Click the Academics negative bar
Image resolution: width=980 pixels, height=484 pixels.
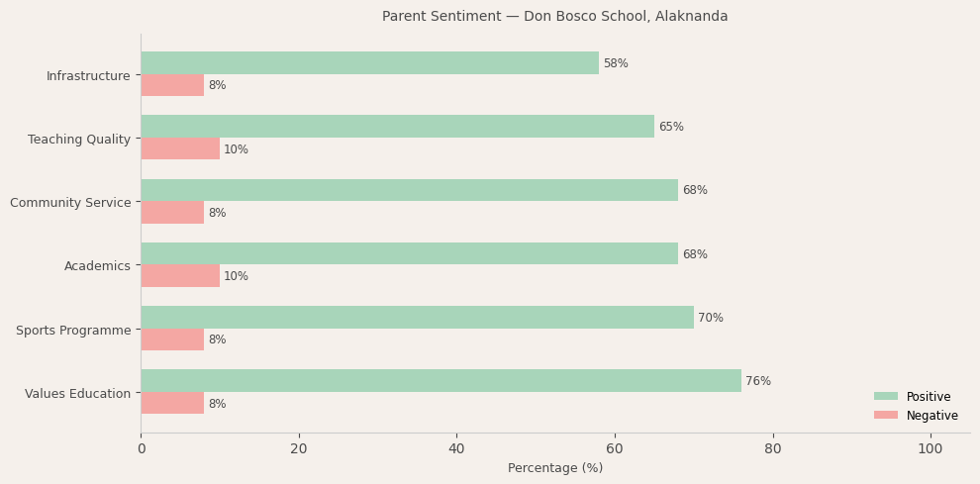(x=180, y=276)
